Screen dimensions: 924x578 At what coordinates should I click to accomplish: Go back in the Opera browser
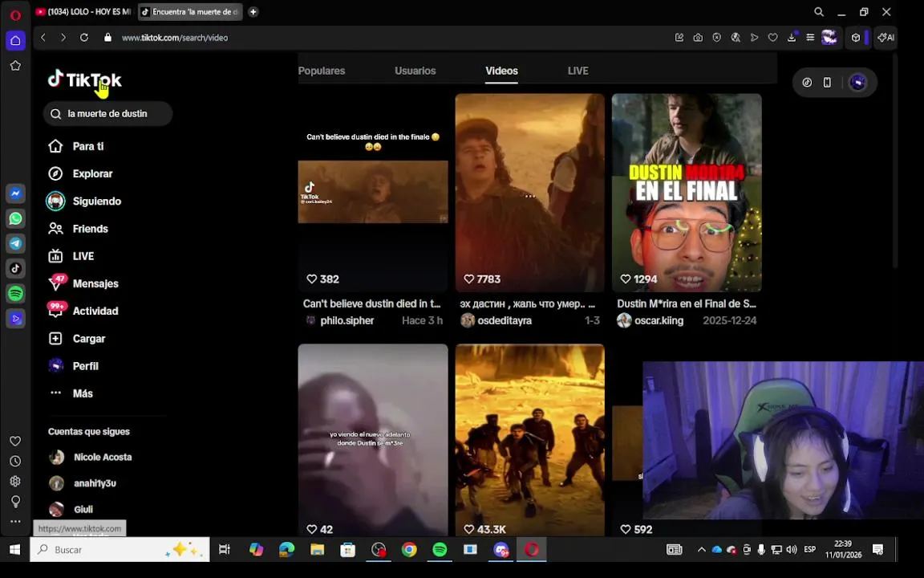[43, 37]
